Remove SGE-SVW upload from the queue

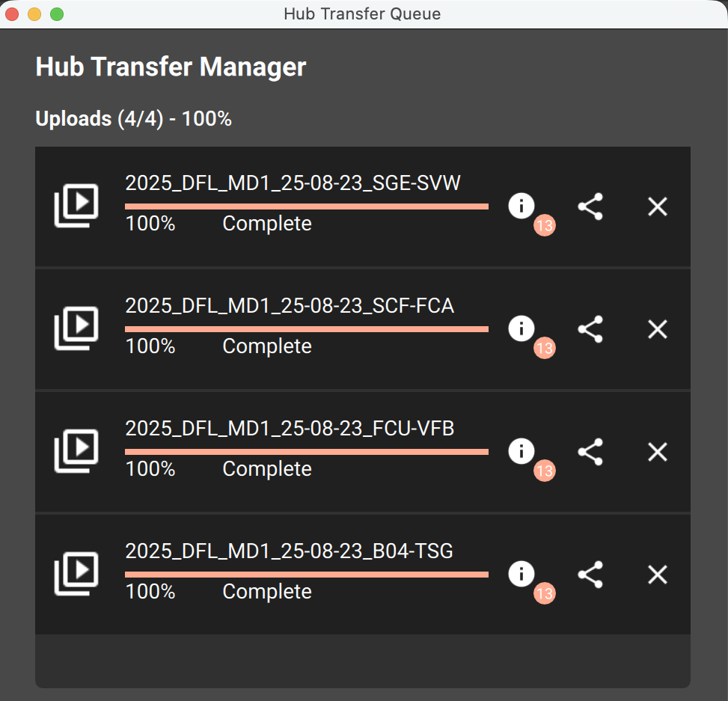pos(658,206)
